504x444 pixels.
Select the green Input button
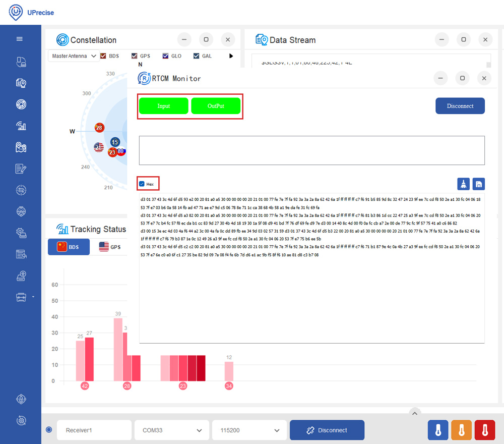(x=163, y=106)
